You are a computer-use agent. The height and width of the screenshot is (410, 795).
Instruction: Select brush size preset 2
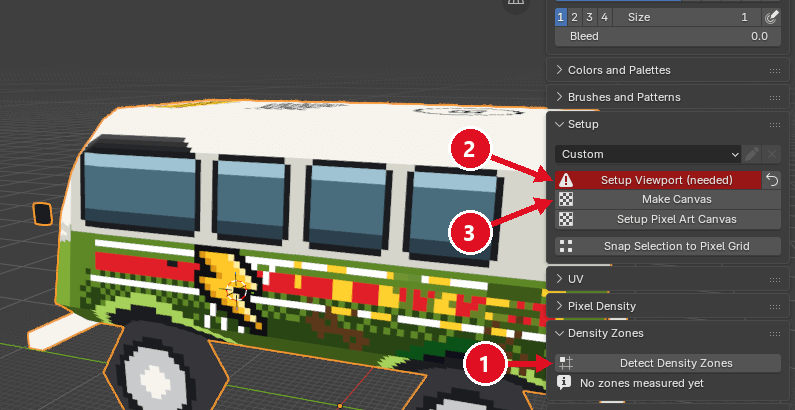coord(574,17)
